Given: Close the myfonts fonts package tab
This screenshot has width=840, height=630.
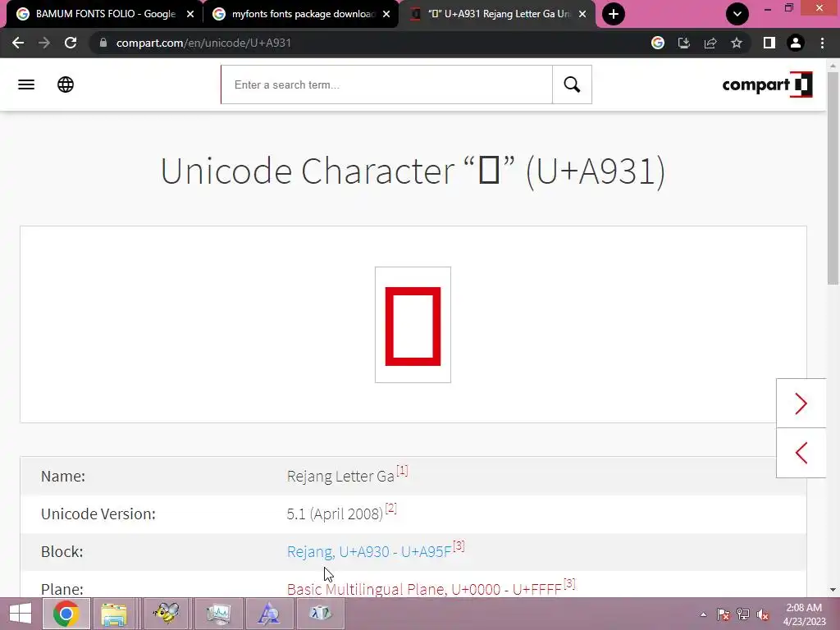Looking at the screenshot, I should point(386,14).
